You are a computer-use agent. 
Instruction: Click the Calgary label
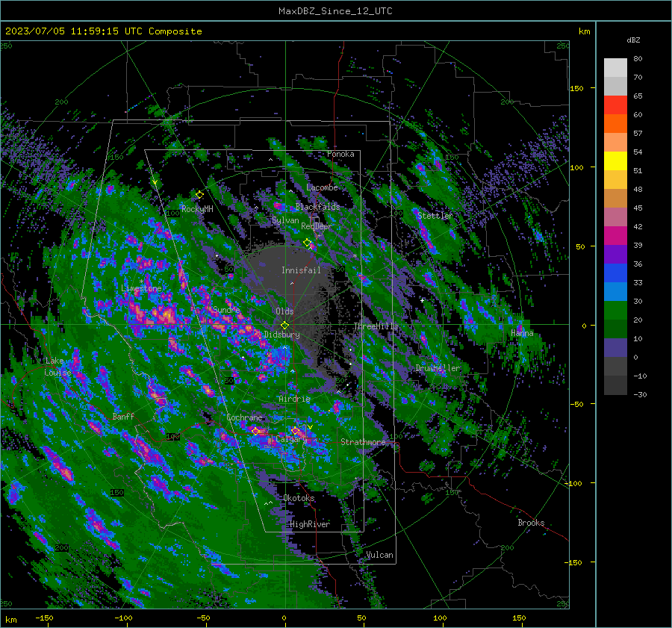click(x=291, y=439)
